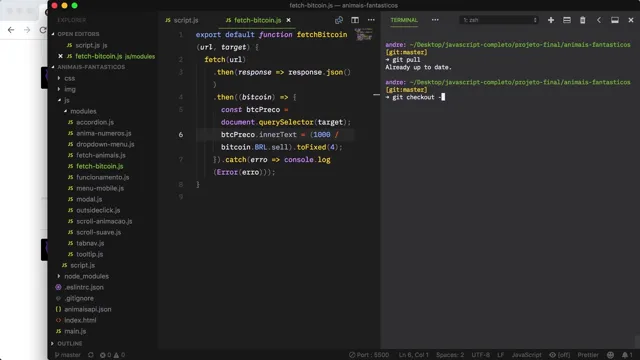The image size is (640, 360).
Task: Split the terminal panel
Action: click(567, 20)
